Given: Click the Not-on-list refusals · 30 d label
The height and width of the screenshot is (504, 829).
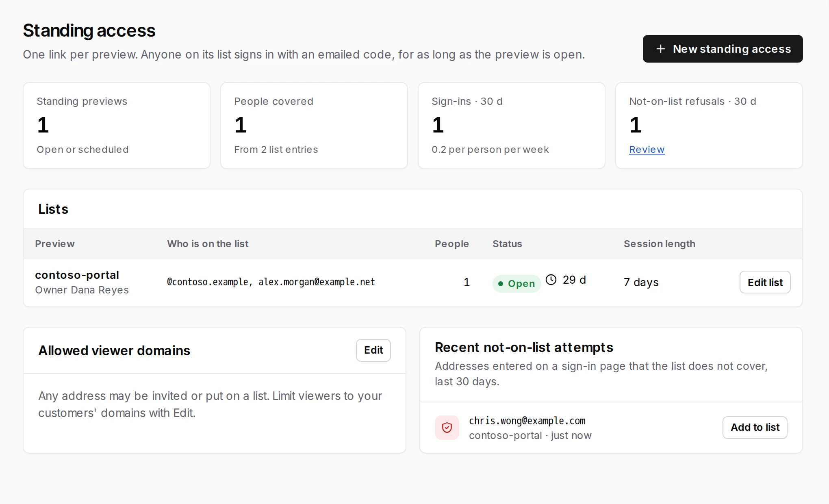Looking at the screenshot, I should coord(692,101).
